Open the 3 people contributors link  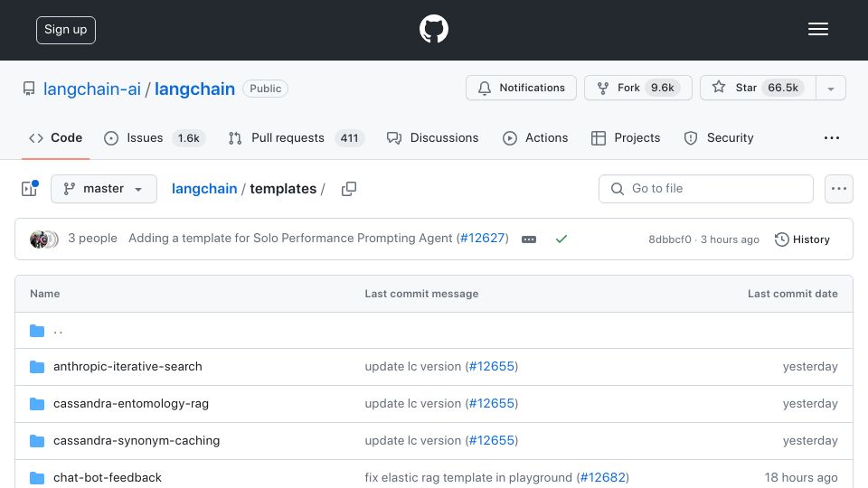[92, 238]
